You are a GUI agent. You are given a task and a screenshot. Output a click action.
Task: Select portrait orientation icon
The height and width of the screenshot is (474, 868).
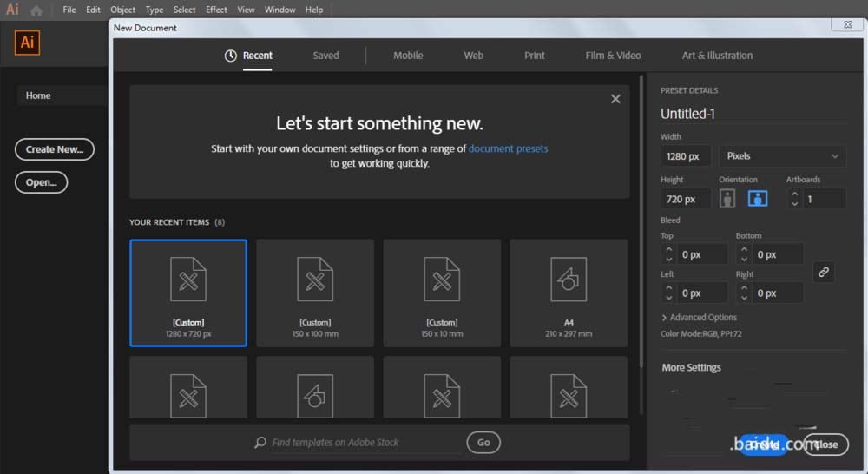727,198
